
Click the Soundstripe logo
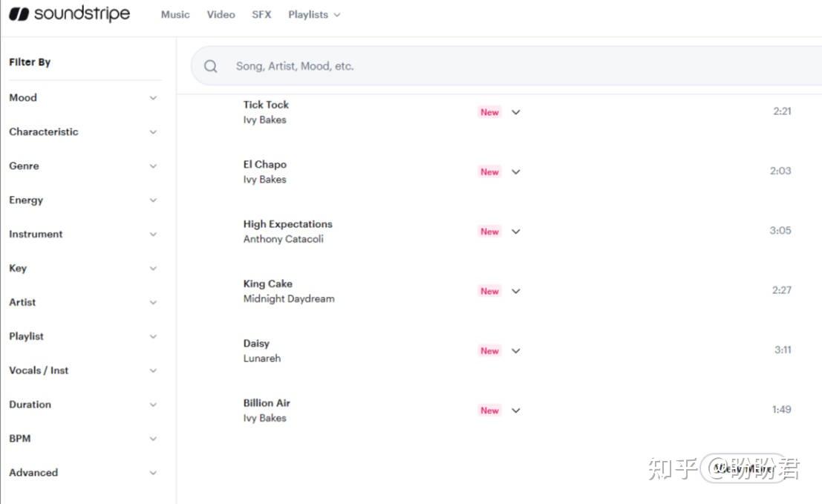(x=69, y=13)
